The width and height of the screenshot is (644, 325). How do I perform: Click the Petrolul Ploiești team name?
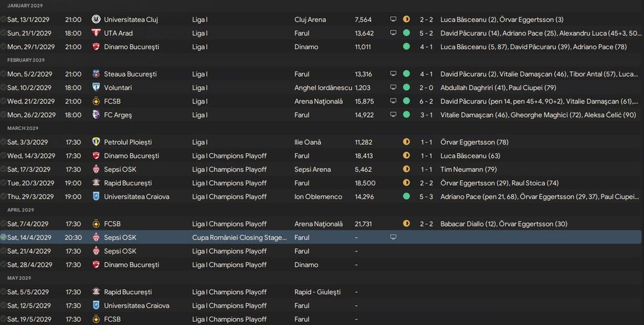point(128,142)
